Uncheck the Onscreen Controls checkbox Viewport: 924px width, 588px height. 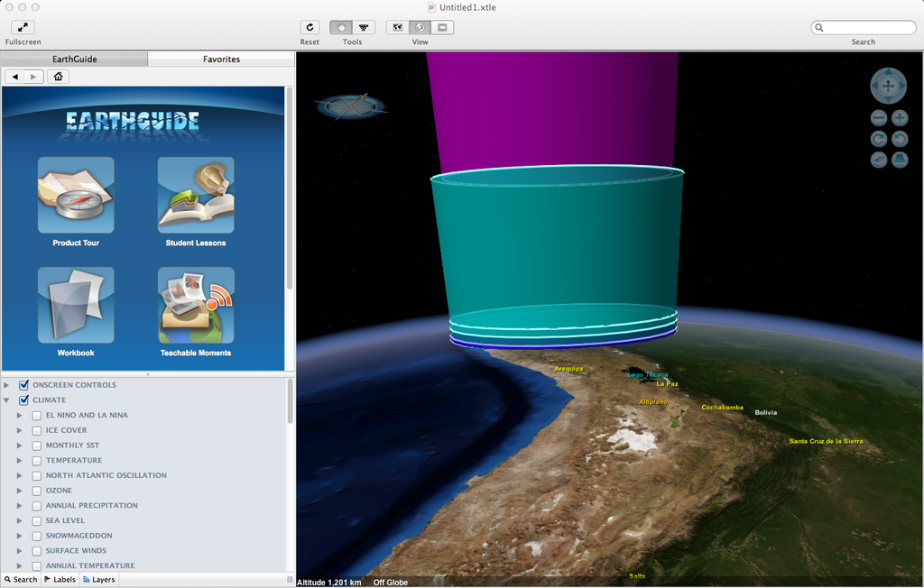[24, 385]
